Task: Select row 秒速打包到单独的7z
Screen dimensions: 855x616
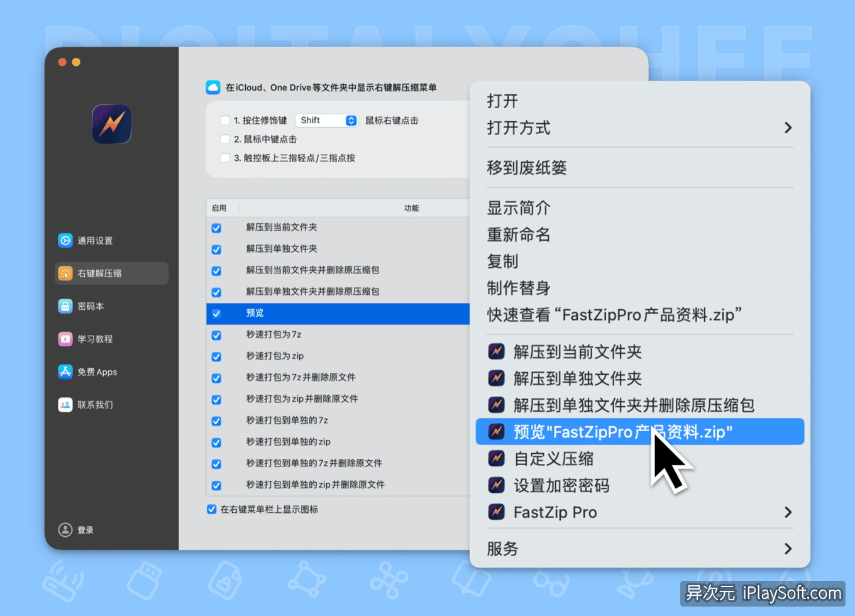Action: pyautogui.click(x=338, y=420)
